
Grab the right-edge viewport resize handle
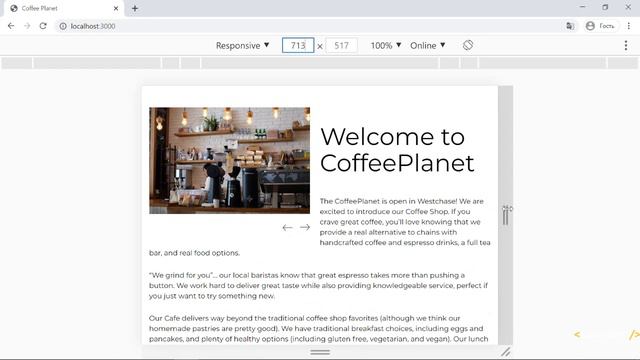pyautogui.click(x=505, y=216)
